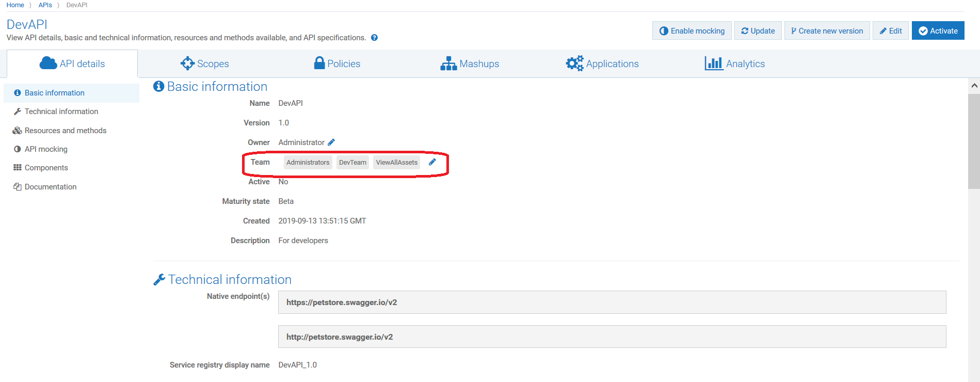Screen dimensions: 980x382
Task: Switch to the Scopes tab
Action: click(205, 63)
